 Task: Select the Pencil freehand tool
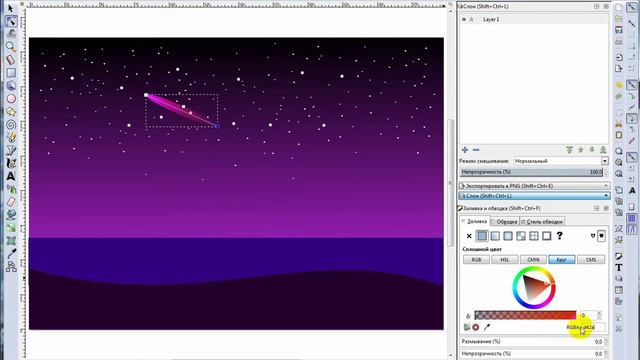point(11,138)
